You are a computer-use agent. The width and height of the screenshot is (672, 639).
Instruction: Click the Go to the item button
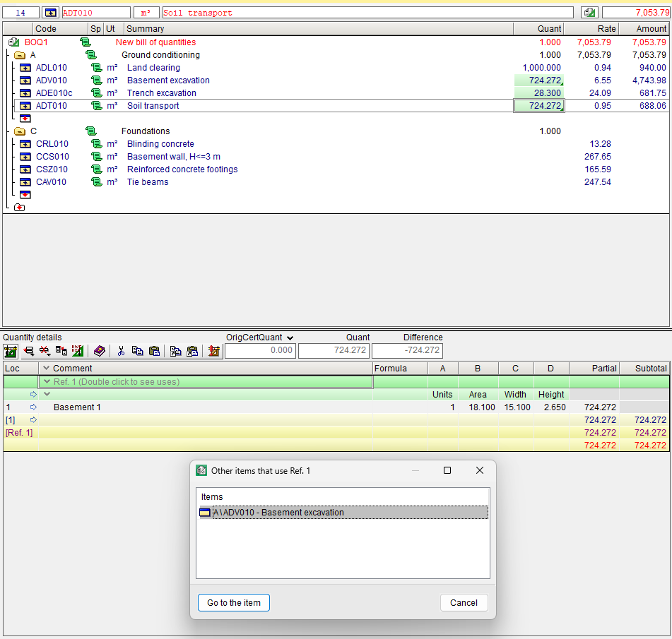point(234,602)
